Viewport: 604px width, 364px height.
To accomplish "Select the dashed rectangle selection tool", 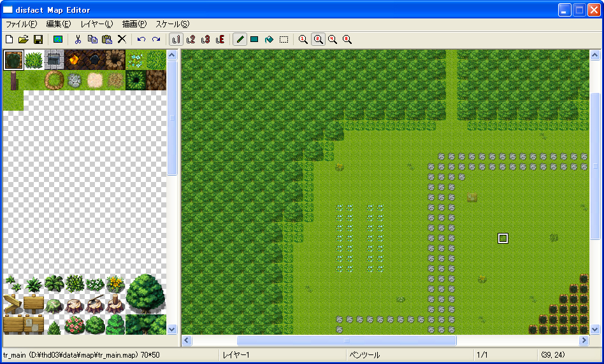I will point(284,39).
